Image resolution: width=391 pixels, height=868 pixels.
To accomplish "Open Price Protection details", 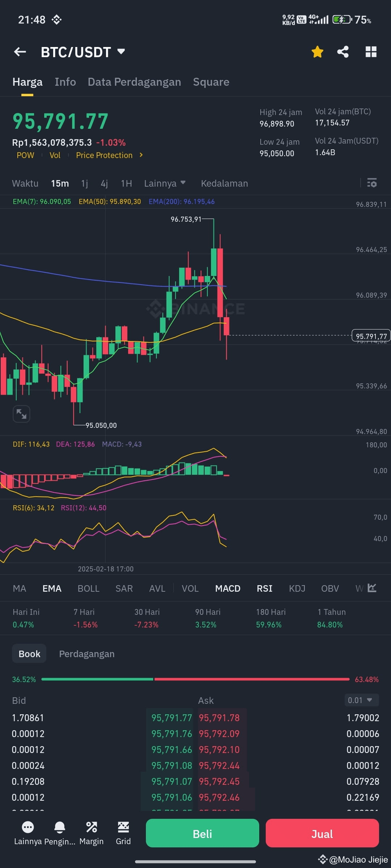I will pos(104,155).
